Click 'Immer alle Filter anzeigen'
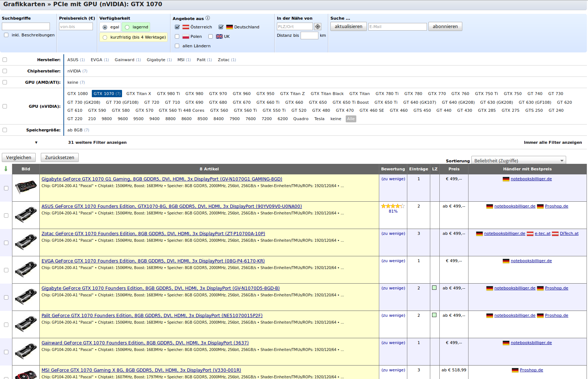Screen dimensions: 588x379 [553, 142]
